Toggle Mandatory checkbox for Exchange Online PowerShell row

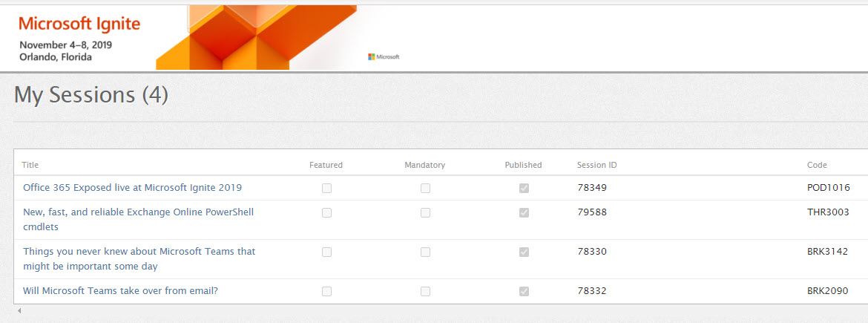(x=425, y=213)
